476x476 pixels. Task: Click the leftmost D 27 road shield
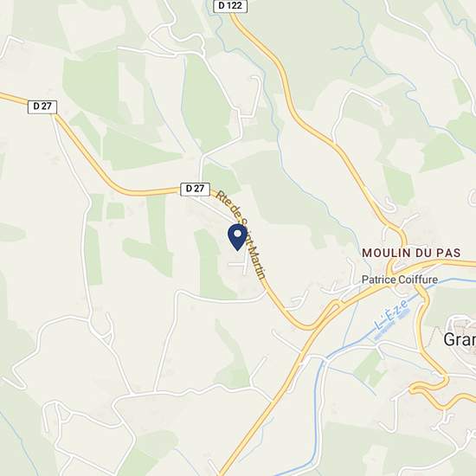(x=42, y=106)
